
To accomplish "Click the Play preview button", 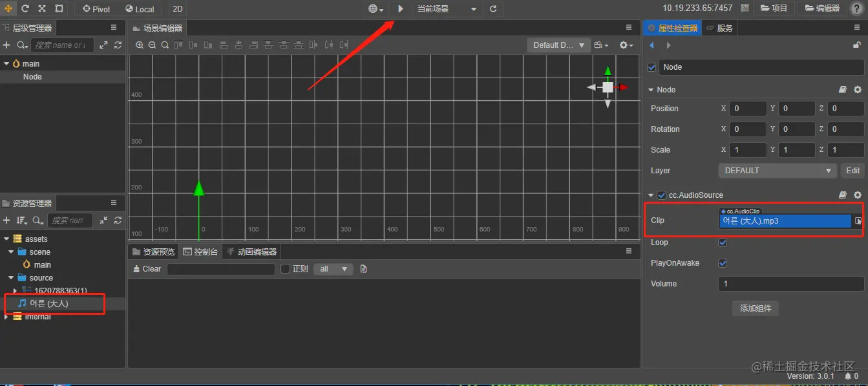I will (401, 9).
